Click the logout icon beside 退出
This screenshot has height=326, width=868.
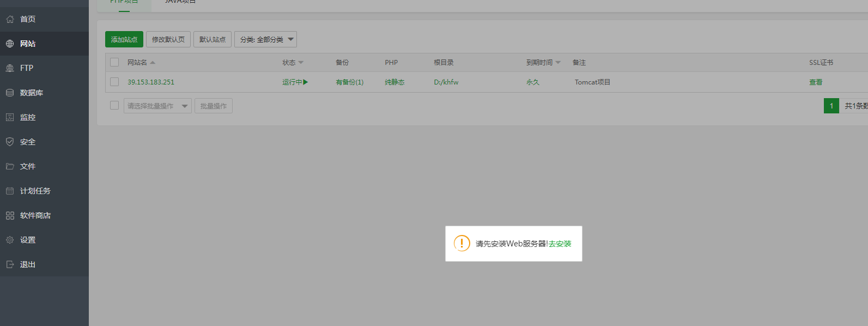click(x=10, y=264)
